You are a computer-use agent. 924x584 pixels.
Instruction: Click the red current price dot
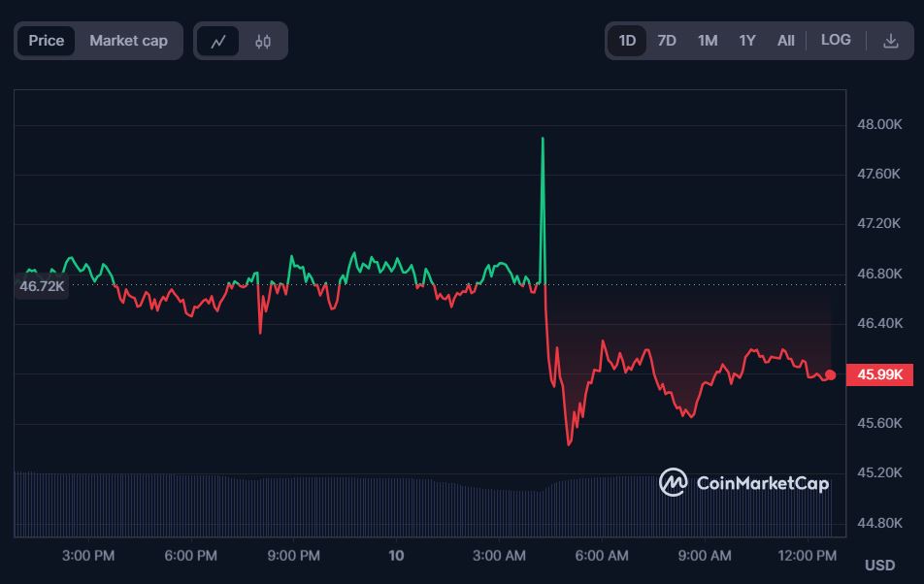830,373
